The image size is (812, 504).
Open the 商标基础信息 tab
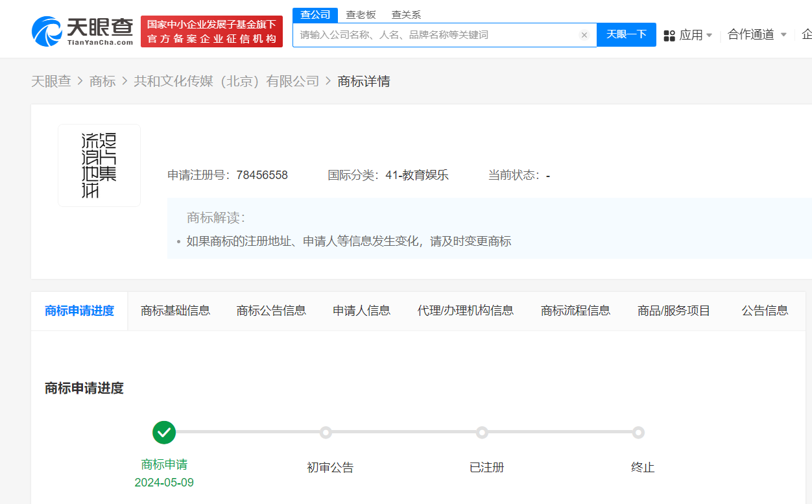pos(175,310)
